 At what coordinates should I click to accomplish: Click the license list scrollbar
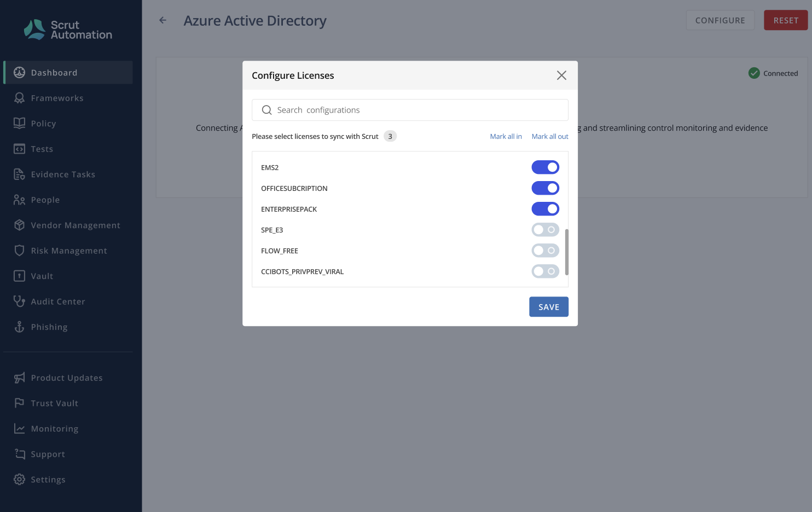(x=566, y=252)
